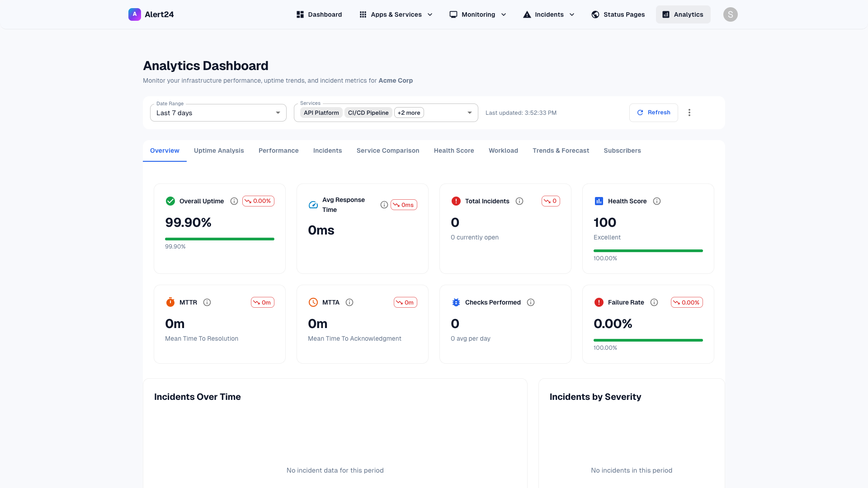Image resolution: width=868 pixels, height=488 pixels.
Task: Expand the Incidents menu chevron
Action: point(572,14)
